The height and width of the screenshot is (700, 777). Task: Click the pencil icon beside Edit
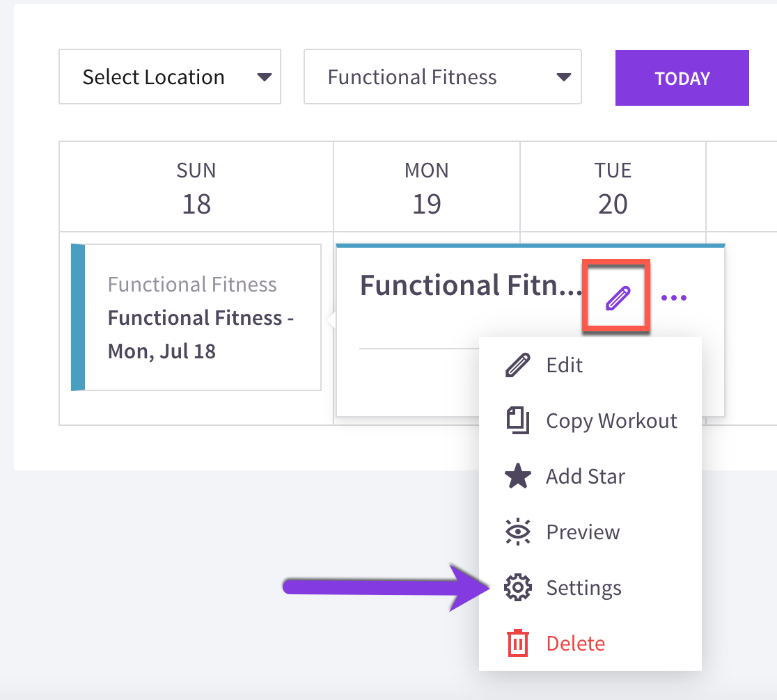[x=518, y=365]
